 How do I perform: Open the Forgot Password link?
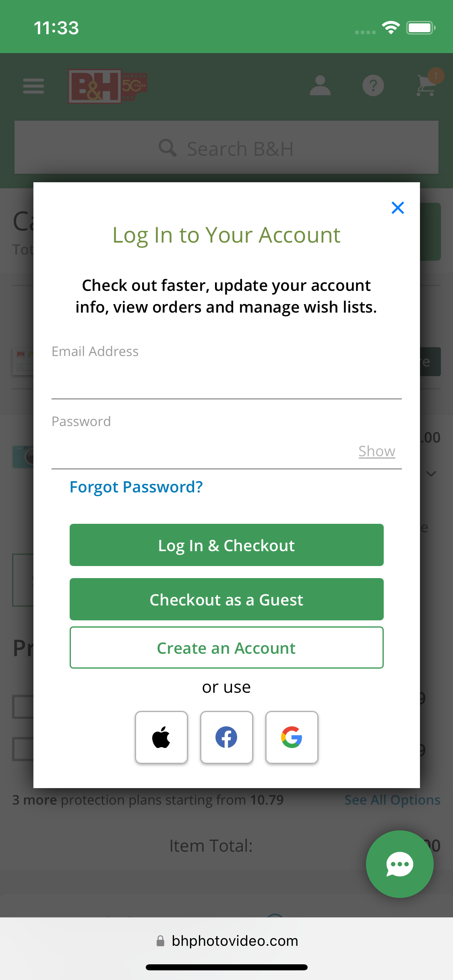pos(136,487)
